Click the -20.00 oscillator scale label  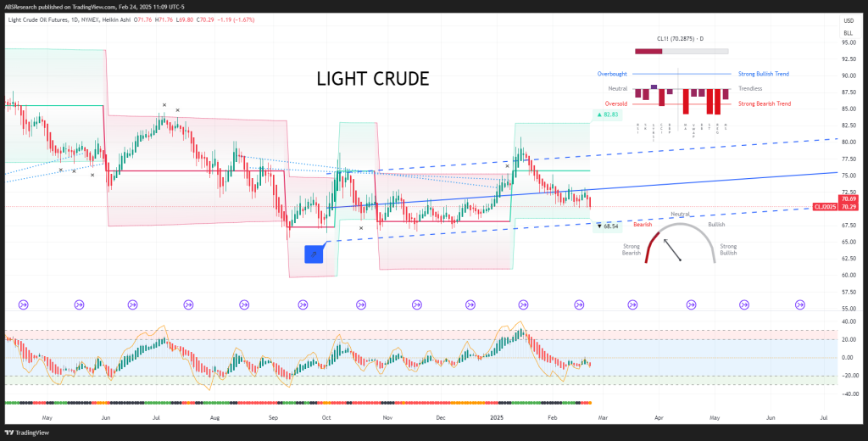click(849, 376)
